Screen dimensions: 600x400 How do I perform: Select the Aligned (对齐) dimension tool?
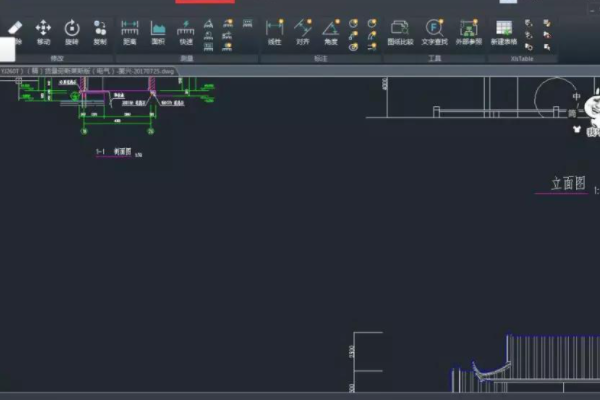coord(302,31)
